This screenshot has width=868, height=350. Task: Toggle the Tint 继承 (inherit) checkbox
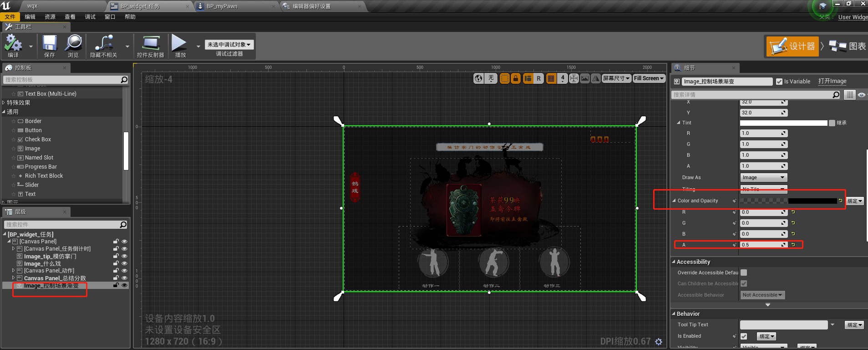pyautogui.click(x=832, y=123)
